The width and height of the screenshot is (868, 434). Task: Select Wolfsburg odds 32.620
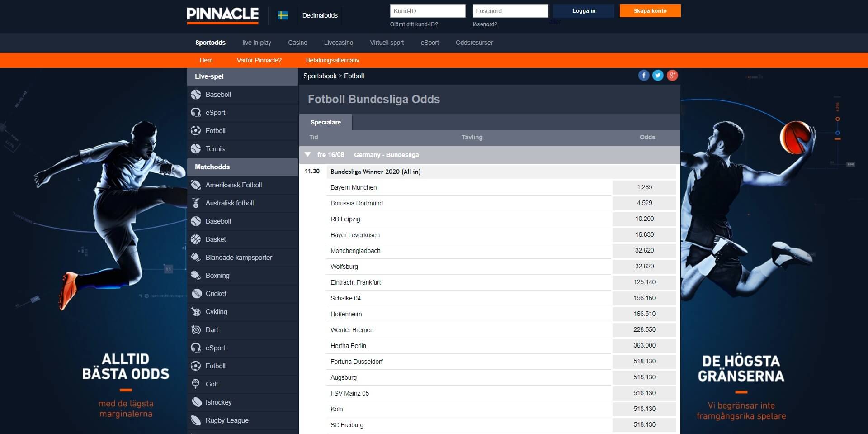click(644, 266)
